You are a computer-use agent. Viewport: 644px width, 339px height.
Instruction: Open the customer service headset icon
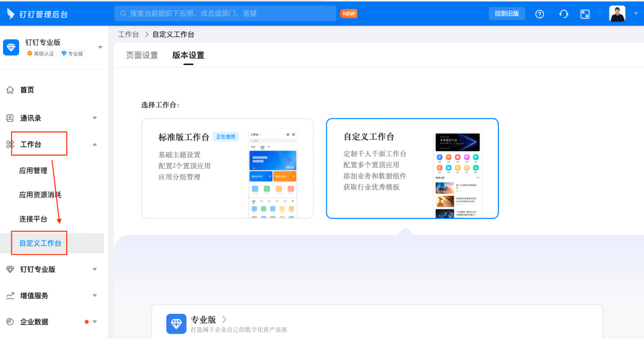(x=563, y=14)
